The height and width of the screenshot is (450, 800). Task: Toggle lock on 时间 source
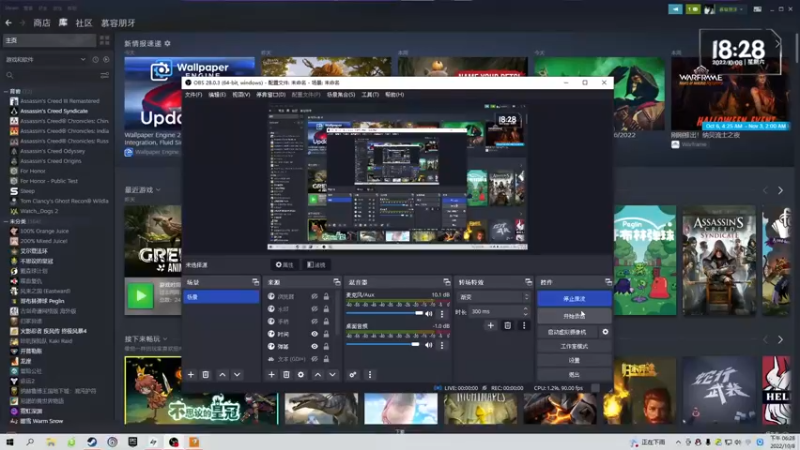point(326,334)
